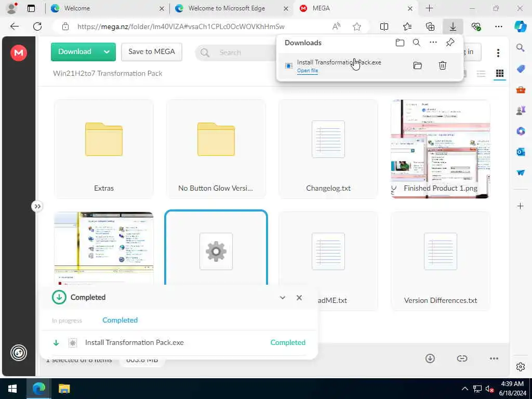The height and width of the screenshot is (399, 532).
Task: Click Install Transformation Pack.exe in Downloads popup
Action: tap(339, 62)
